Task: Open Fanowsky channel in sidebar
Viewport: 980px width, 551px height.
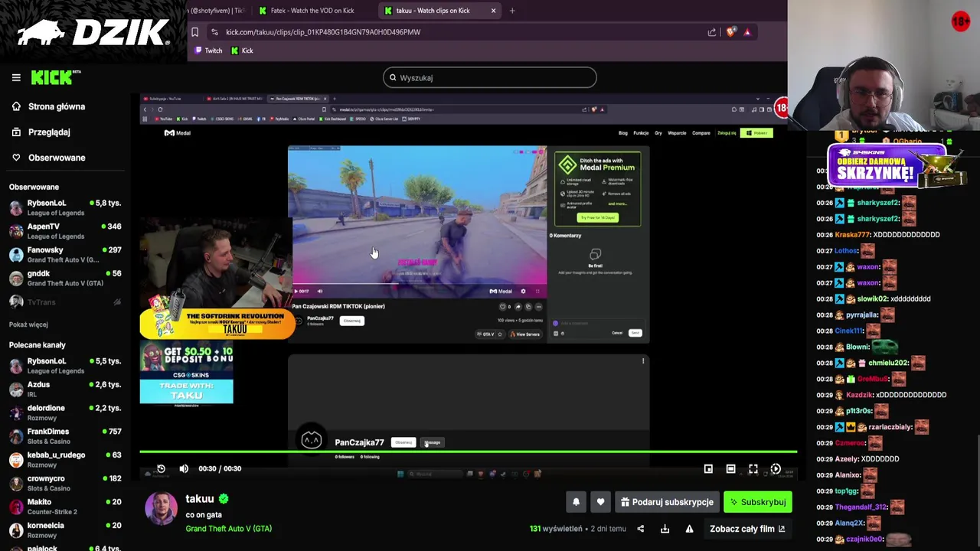Action: click(x=64, y=255)
